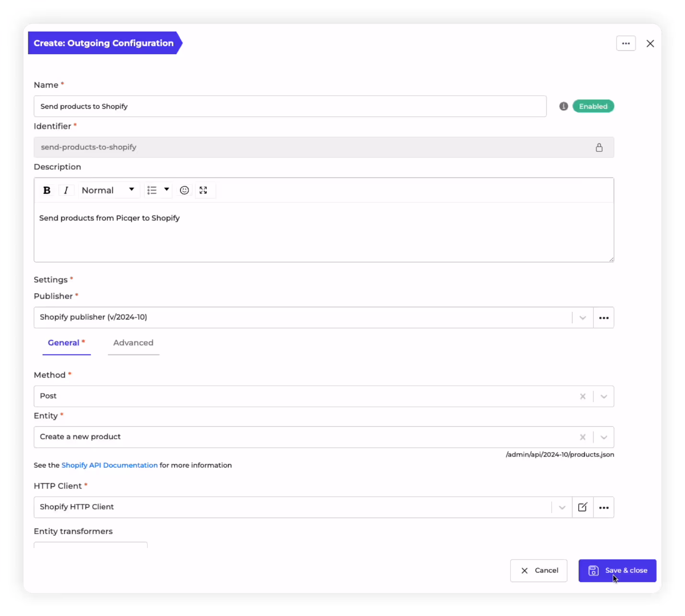Switch to the Advanced tab
Image resolution: width=685 pixels, height=616 pixels.
pos(133,343)
